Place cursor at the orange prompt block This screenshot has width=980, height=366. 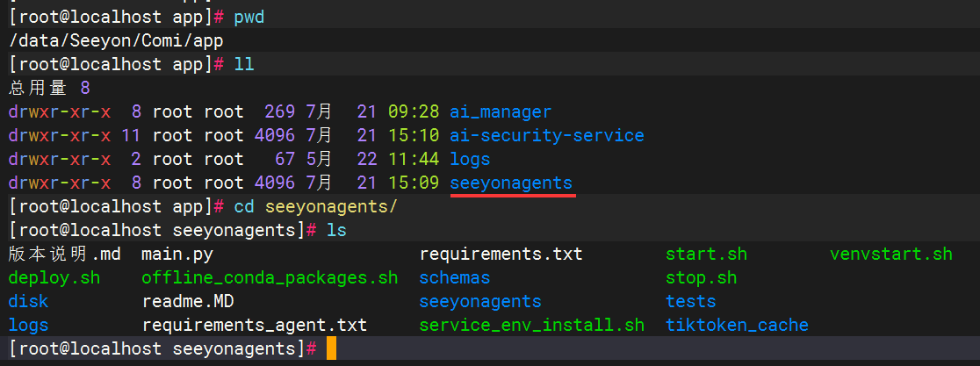point(331,348)
